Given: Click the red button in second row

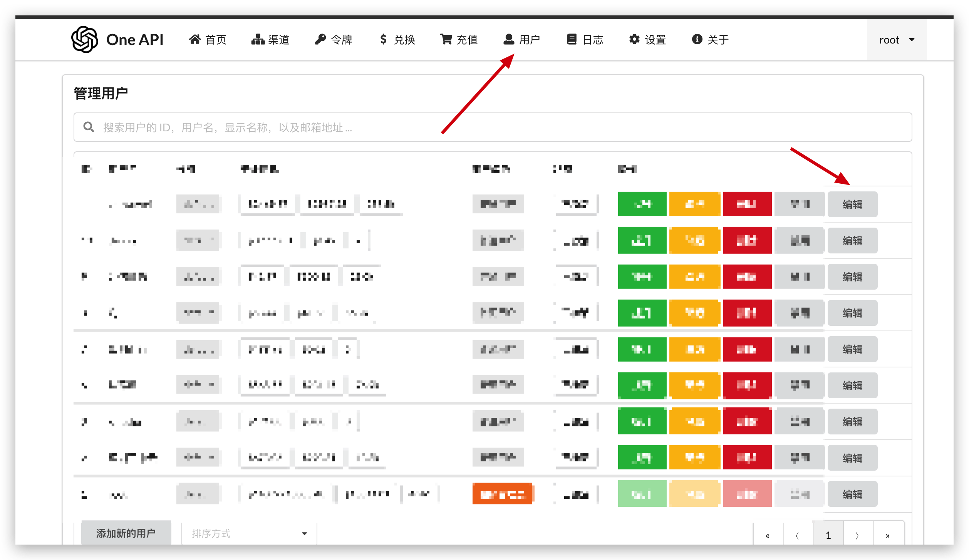Looking at the screenshot, I should (x=747, y=240).
